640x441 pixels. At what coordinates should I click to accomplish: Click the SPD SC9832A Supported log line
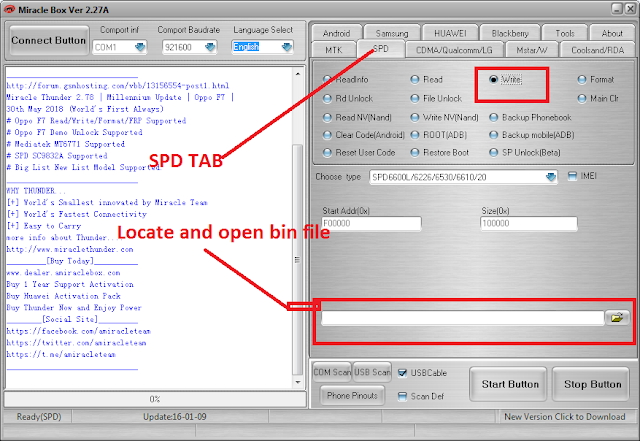click(x=57, y=156)
